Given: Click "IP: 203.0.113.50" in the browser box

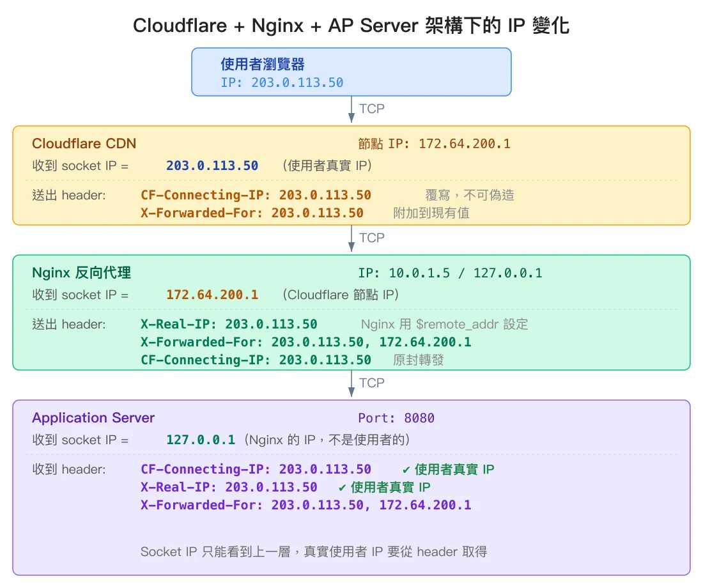Looking at the screenshot, I should click(282, 82).
